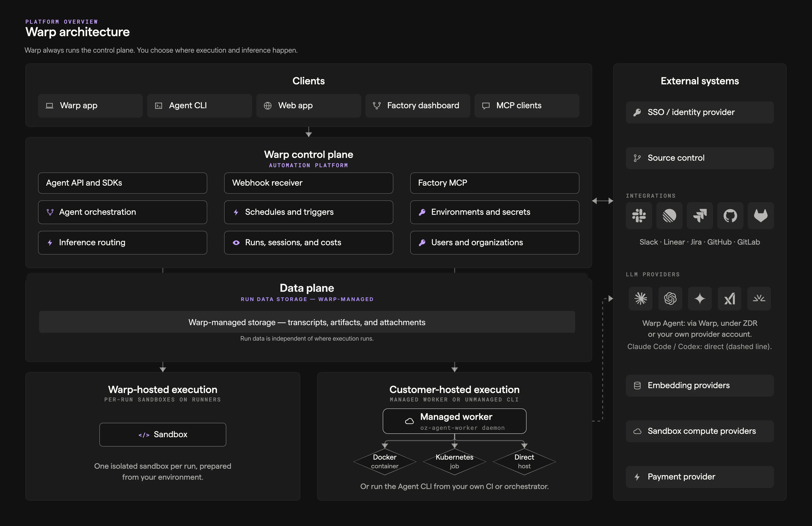Screen dimensions: 812x526
Task: Click the branch icon next to Factory dashboard
Action: 377,106
